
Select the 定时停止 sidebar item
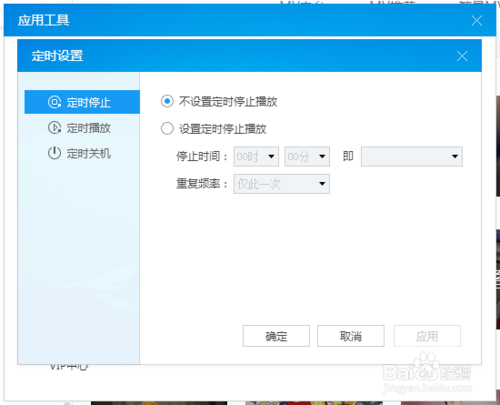pyautogui.click(x=82, y=102)
